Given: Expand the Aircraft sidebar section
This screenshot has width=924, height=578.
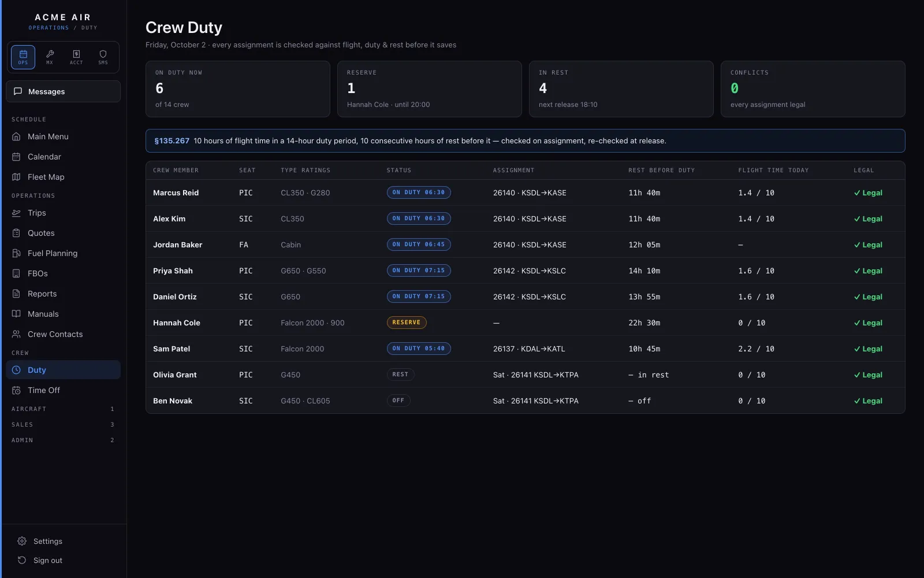Looking at the screenshot, I should click(x=63, y=409).
